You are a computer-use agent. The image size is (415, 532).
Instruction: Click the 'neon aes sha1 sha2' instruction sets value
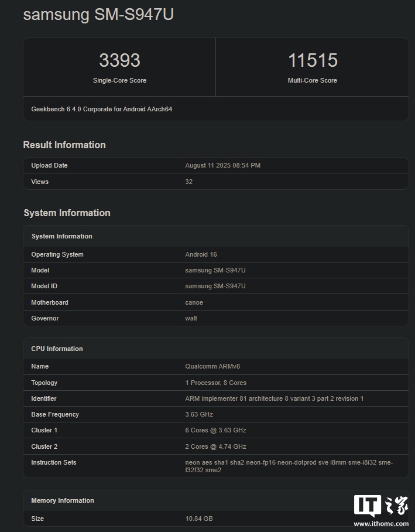(x=289, y=466)
